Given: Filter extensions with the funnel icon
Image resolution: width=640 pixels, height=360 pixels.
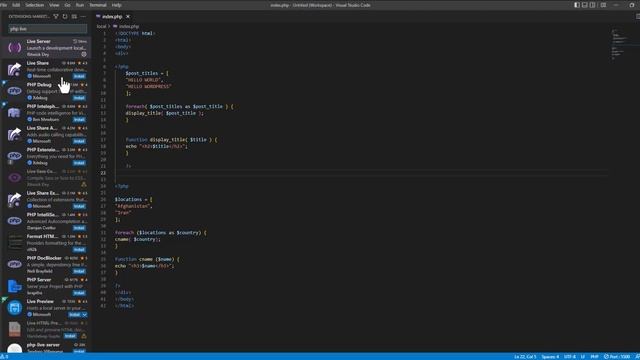Looking at the screenshot, I should pos(56,16).
